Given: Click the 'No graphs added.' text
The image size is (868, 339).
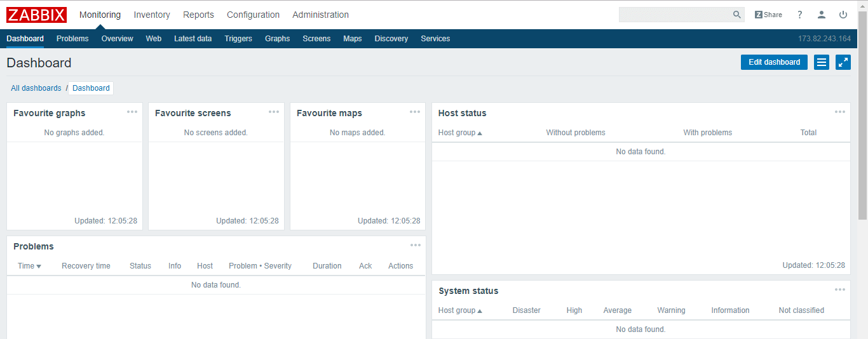Looking at the screenshot, I should [x=74, y=133].
